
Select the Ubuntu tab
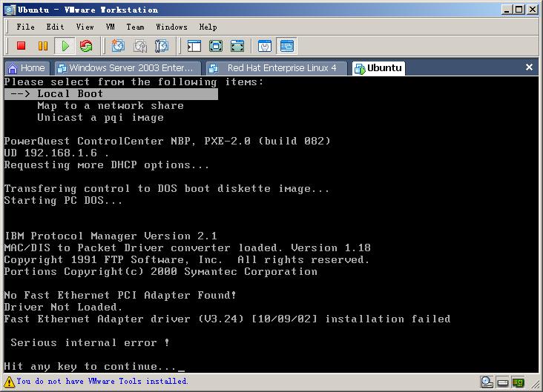(x=378, y=68)
